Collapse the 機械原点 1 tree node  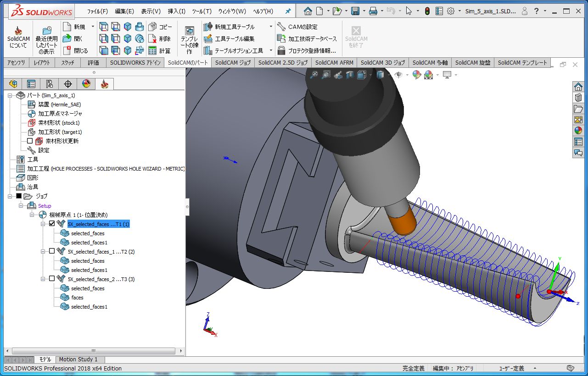pyautogui.click(x=32, y=215)
